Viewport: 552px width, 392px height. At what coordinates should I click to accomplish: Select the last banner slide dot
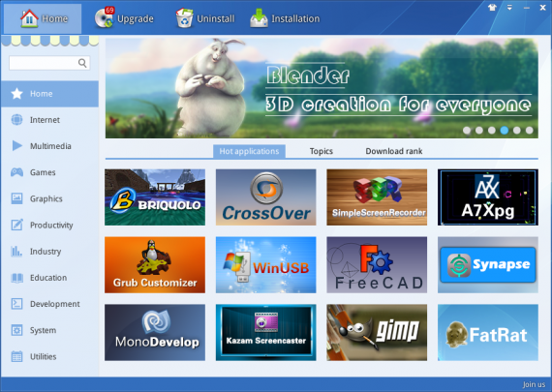click(529, 131)
